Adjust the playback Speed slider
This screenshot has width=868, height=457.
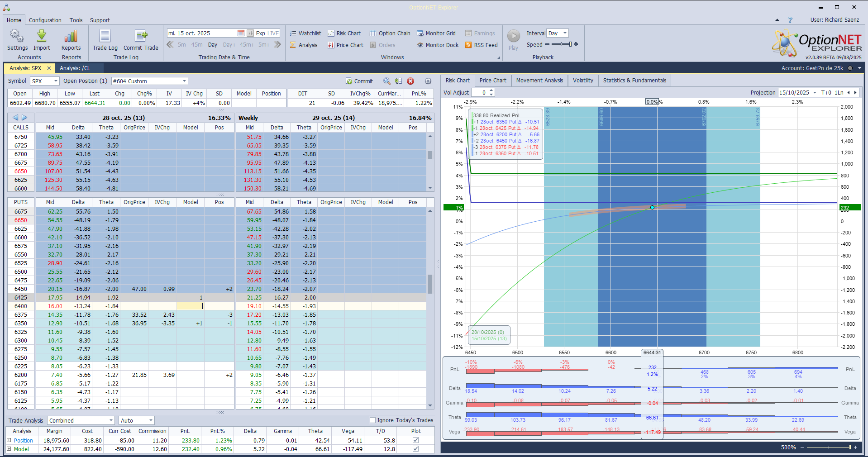point(561,44)
